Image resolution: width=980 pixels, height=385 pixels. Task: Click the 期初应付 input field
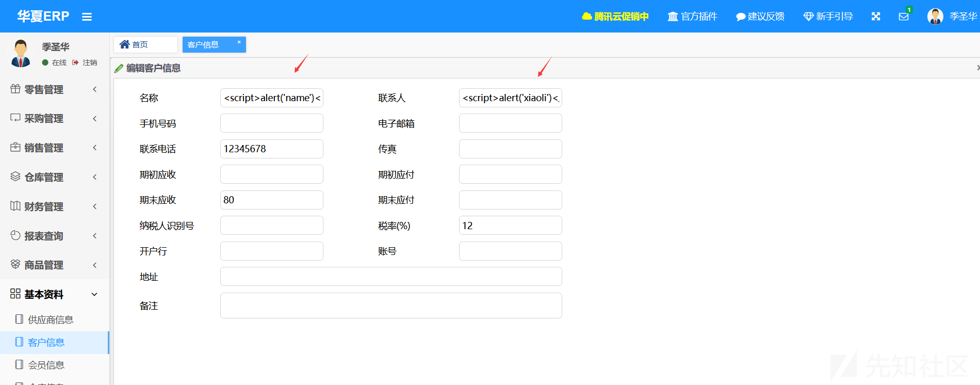coord(511,174)
